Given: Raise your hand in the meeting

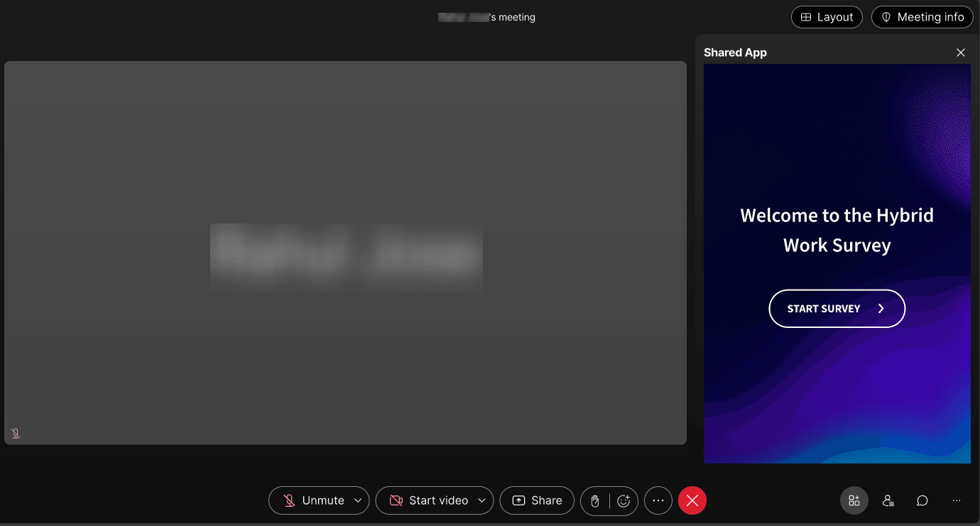Looking at the screenshot, I should tap(595, 501).
